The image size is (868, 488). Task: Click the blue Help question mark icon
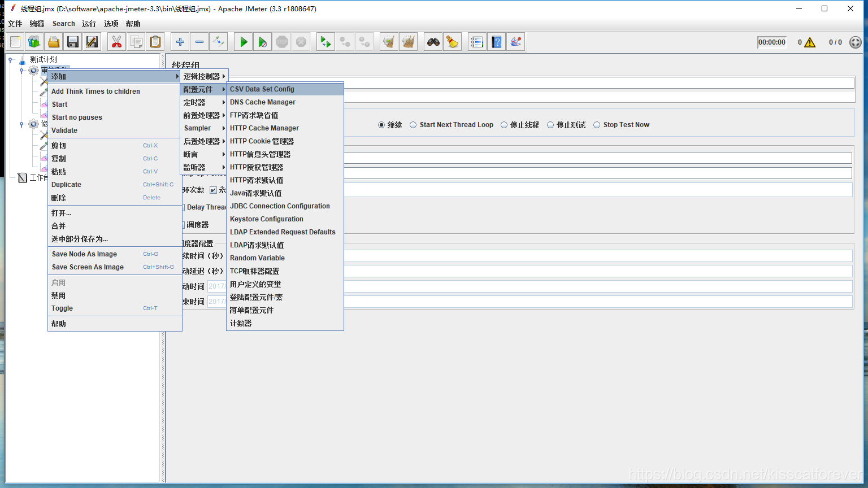click(497, 42)
